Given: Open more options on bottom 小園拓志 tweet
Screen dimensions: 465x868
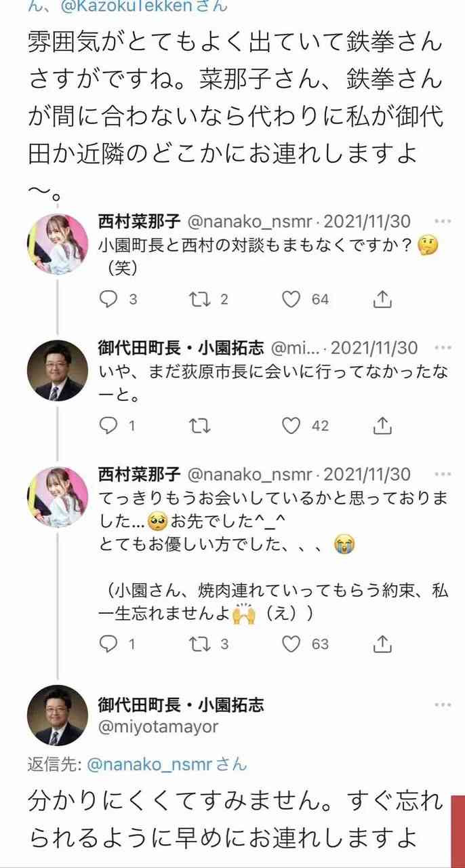Looking at the screenshot, I should point(443,705).
